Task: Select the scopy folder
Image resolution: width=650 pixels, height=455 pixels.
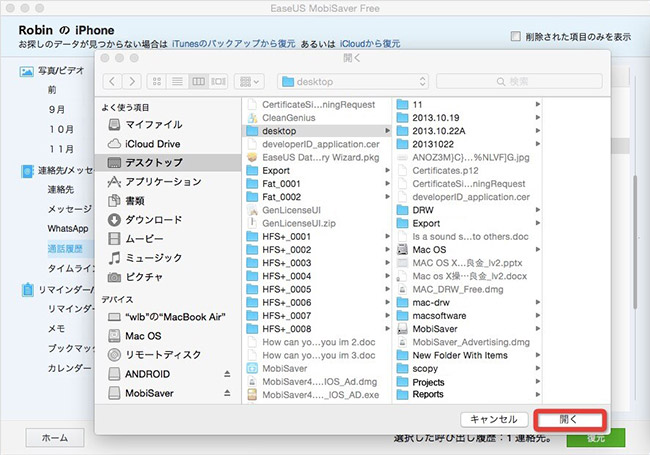Action: 468,368
